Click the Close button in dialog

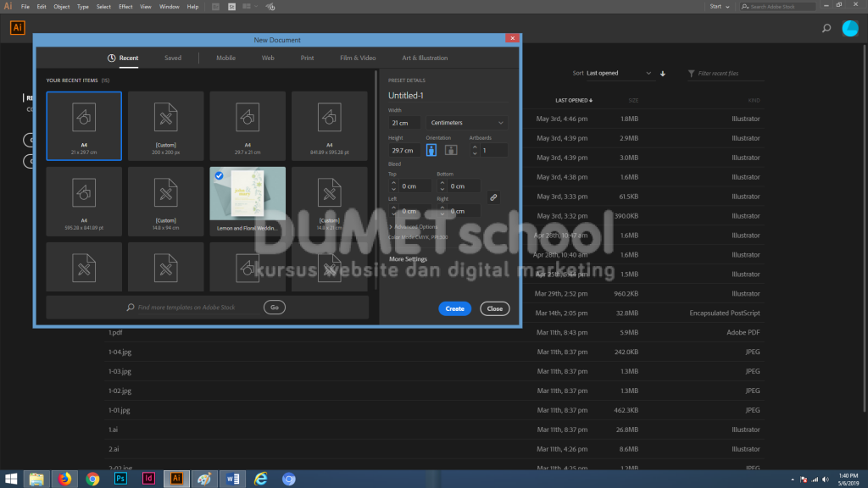click(x=495, y=308)
